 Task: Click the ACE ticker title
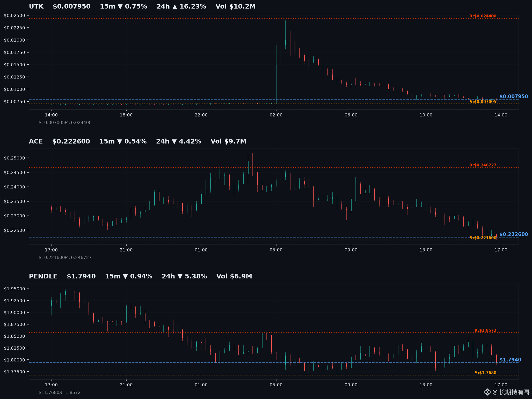pos(36,142)
